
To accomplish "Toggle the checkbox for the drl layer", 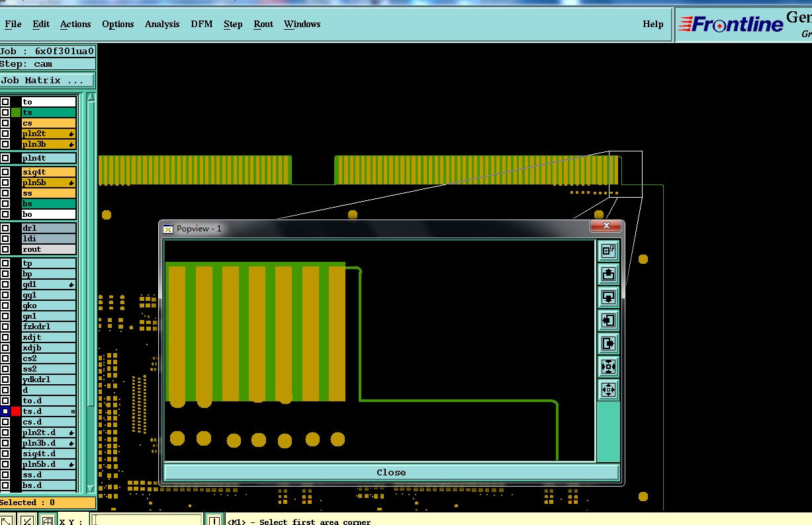I will (5, 228).
